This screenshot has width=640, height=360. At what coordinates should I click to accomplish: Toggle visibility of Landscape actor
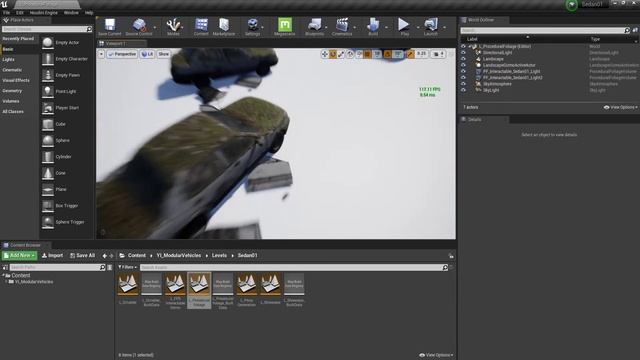click(x=463, y=59)
